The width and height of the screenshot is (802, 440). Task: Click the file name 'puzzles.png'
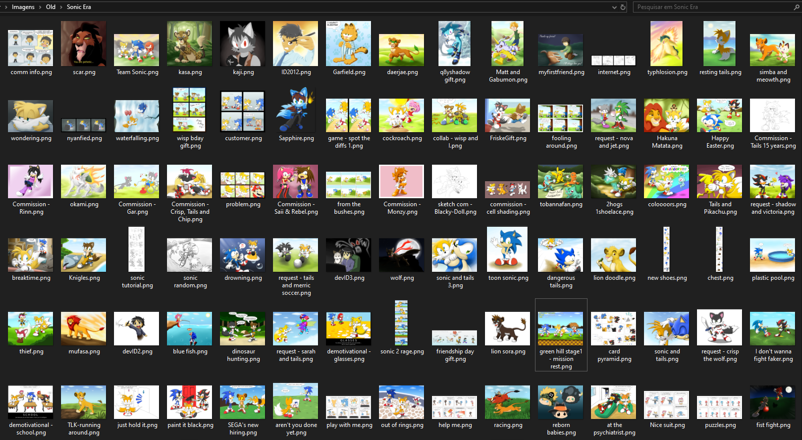(x=720, y=425)
